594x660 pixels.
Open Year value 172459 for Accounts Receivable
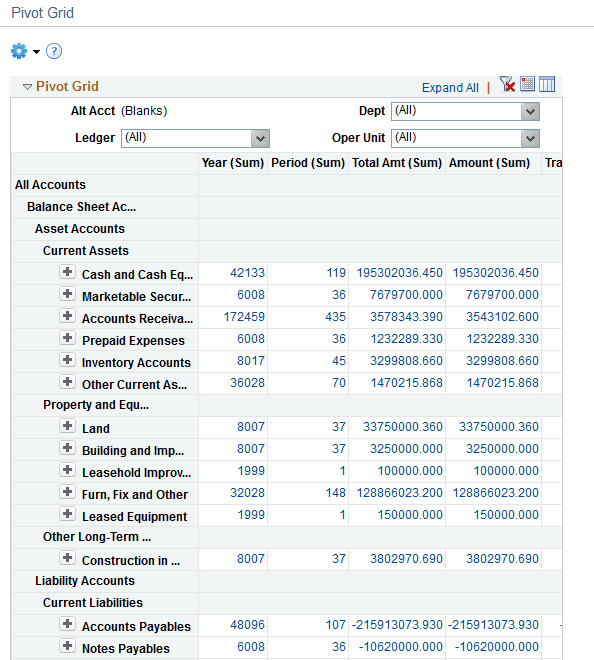pos(244,317)
